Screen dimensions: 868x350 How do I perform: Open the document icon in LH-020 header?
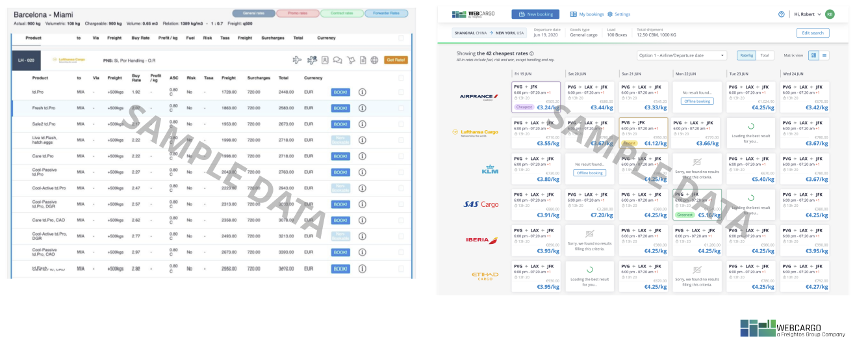(363, 60)
